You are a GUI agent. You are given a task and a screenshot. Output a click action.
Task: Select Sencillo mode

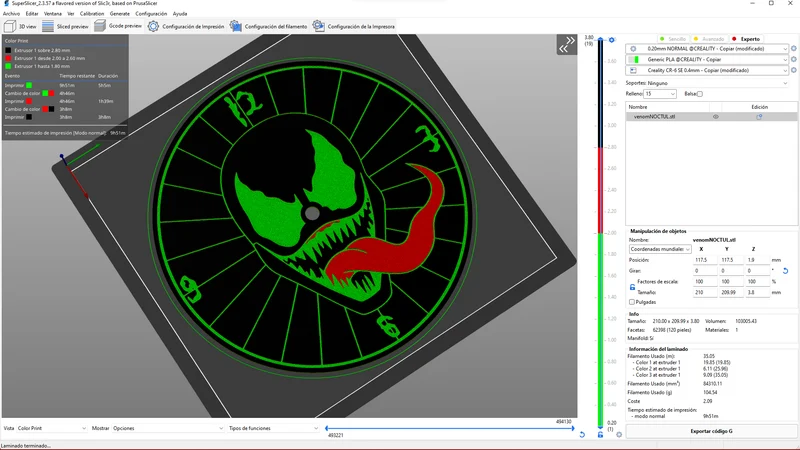tap(673, 39)
